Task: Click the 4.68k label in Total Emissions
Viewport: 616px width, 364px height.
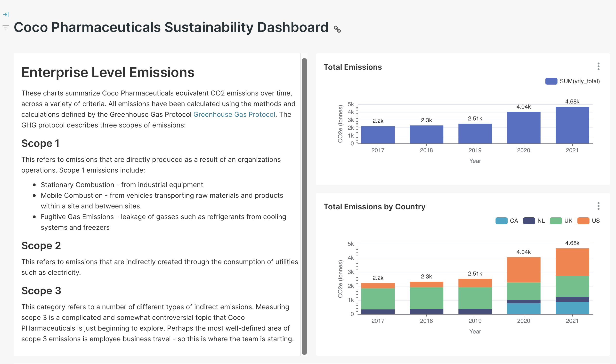Action: click(572, 102)
